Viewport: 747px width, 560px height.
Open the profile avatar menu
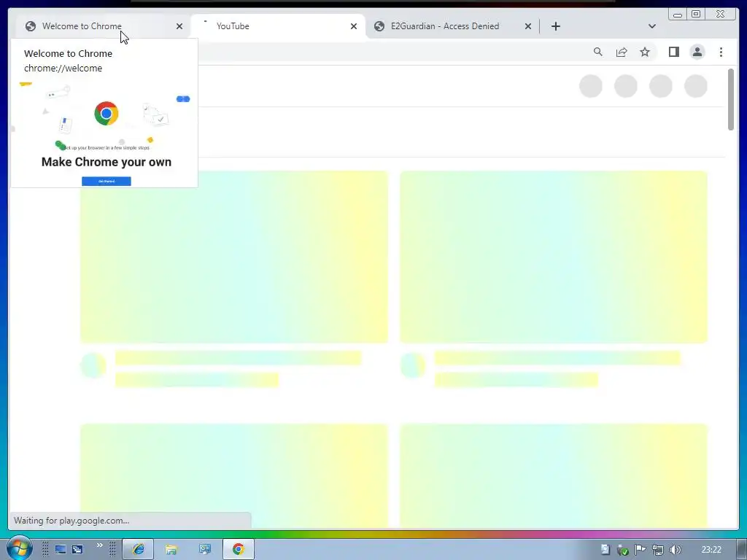(697, 52)
